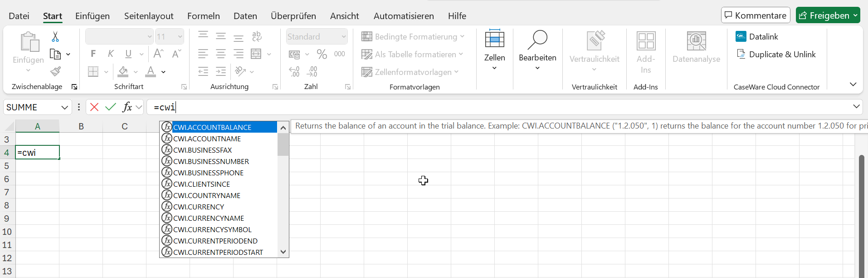This screenshot has width=868, height=278.
Task: Click Duplicate & Unlink
Action: click(776, 54)
